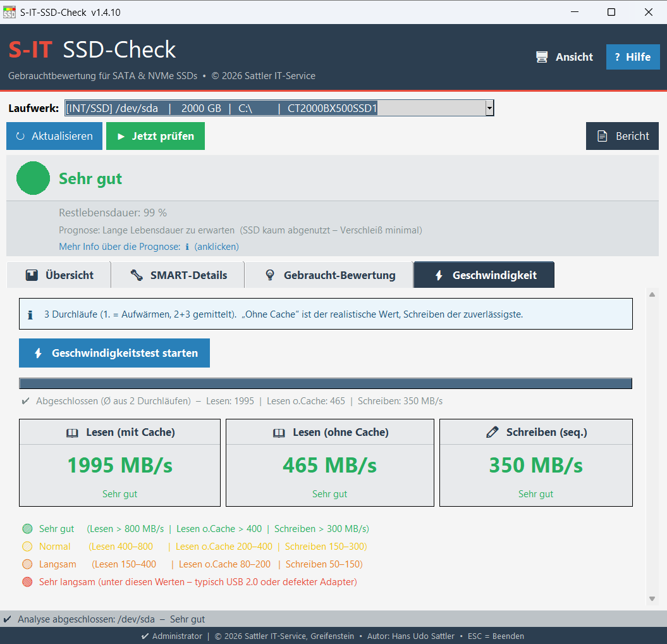667x644 pixels.
Task: Click the disk icon on Übersicht tab
Action: click(32, 275)
